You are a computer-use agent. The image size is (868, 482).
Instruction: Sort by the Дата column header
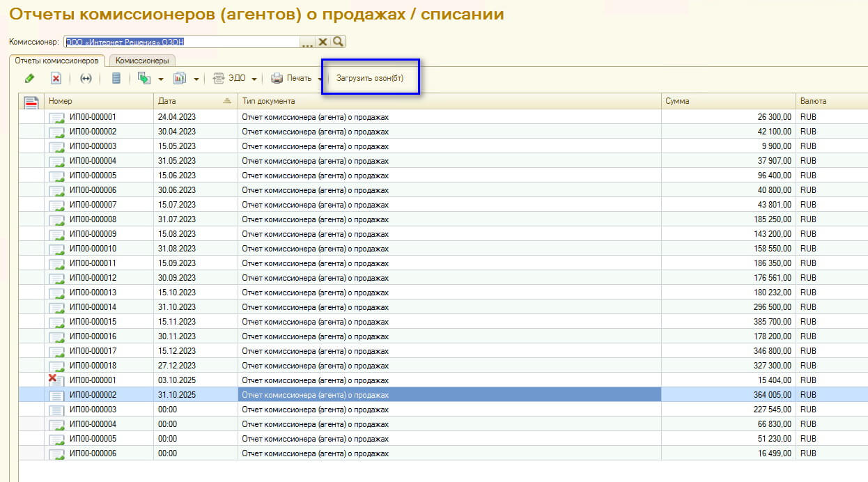[195, 102]
